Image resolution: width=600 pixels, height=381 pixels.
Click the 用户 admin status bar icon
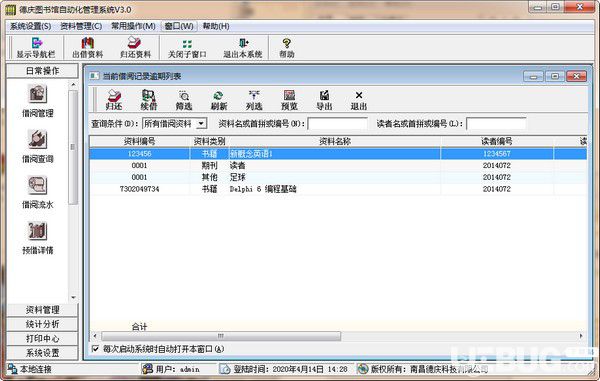pos(147,369)
